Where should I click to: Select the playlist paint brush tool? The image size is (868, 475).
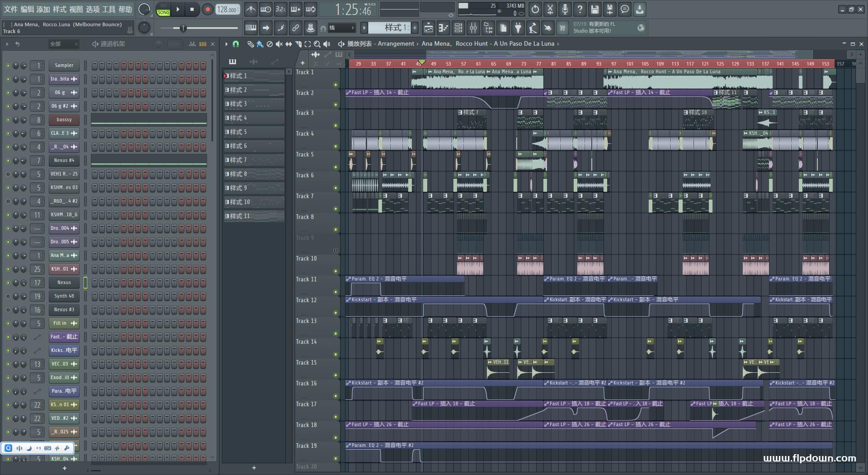260,44
